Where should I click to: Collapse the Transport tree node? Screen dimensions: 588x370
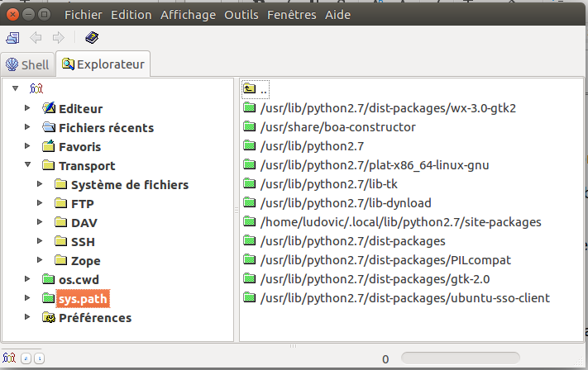(x=28, y=166)
